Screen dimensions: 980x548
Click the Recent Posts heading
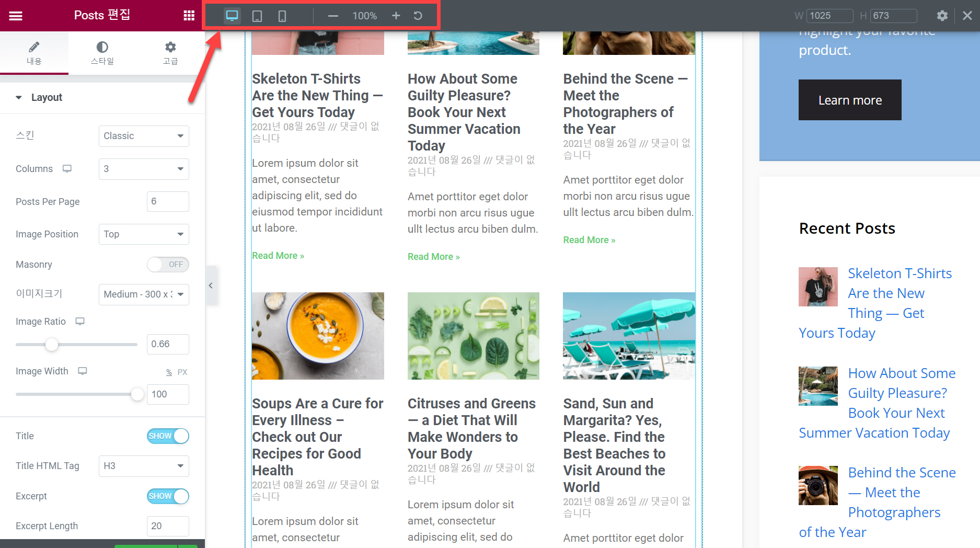pos(847,229)
